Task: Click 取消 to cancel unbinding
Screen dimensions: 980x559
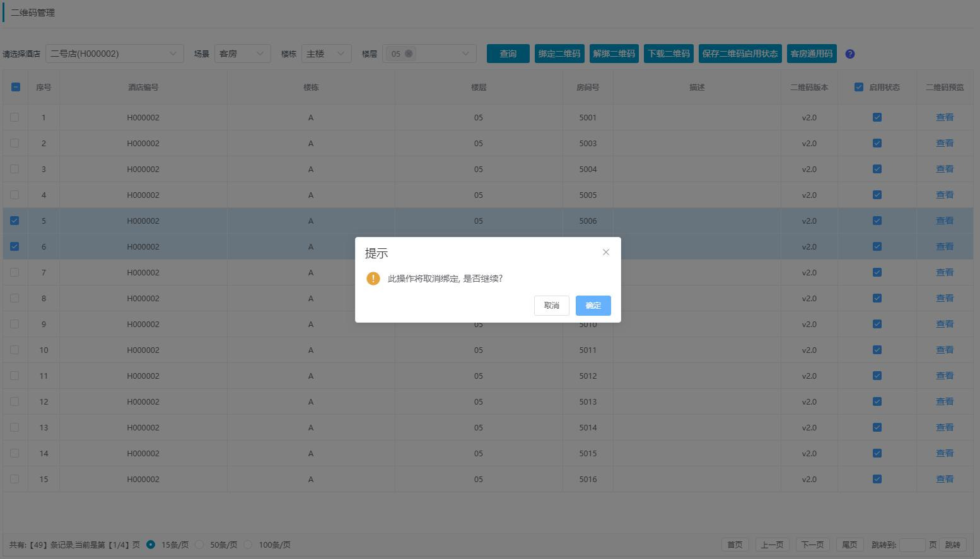Action: (551, 306)
